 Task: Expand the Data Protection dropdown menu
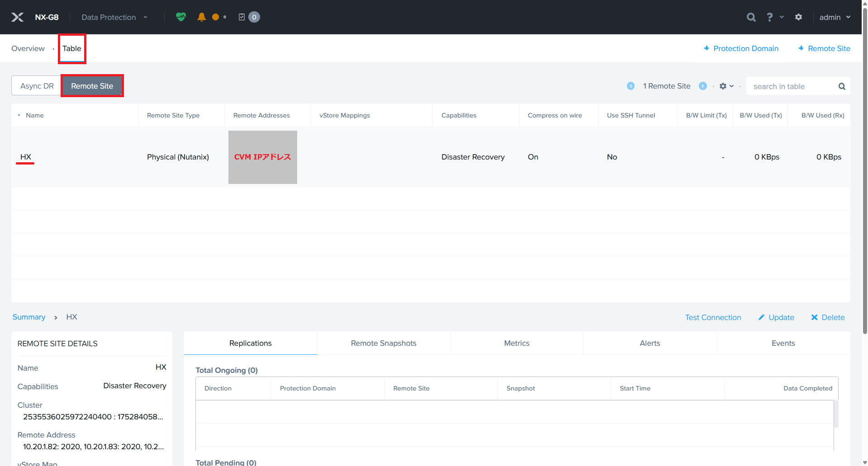(x=114, y=17)
